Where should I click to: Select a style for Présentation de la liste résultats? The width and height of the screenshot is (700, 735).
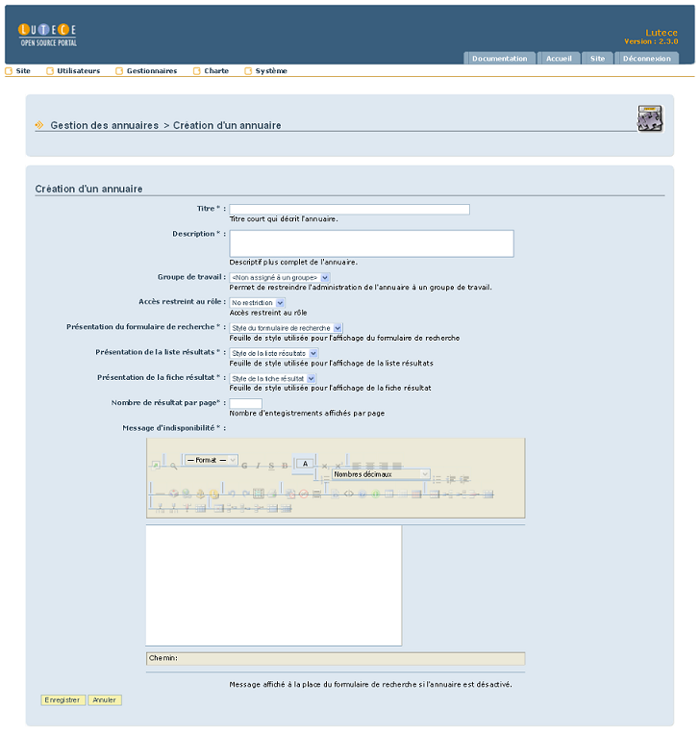pyautogui.click(x=274, y=353)
